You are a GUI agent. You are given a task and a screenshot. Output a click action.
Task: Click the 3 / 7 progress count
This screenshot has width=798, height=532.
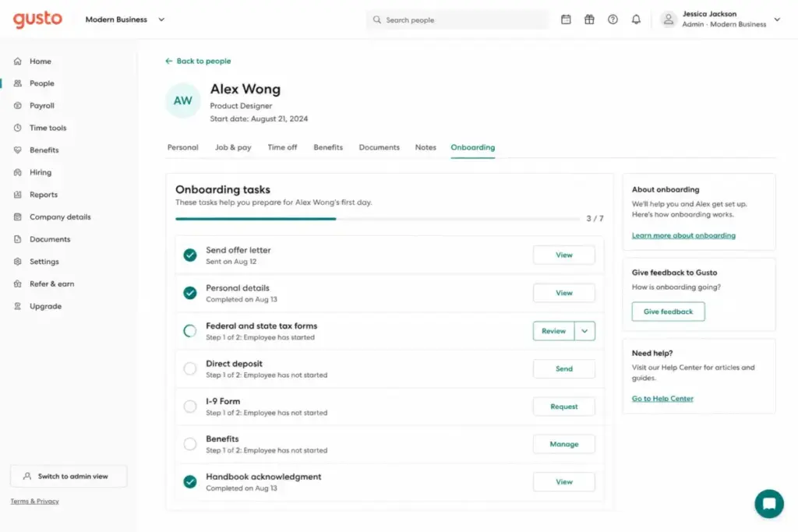click(595, 219)
